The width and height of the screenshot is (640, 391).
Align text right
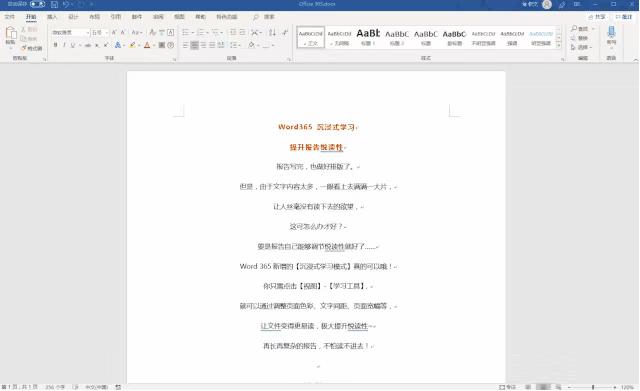[x=203, y=45]
